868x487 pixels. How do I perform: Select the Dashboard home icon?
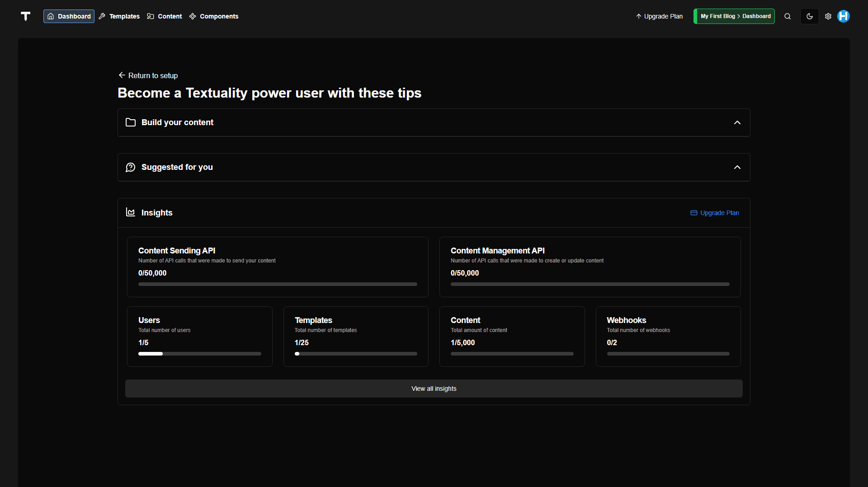pos(51,16)
